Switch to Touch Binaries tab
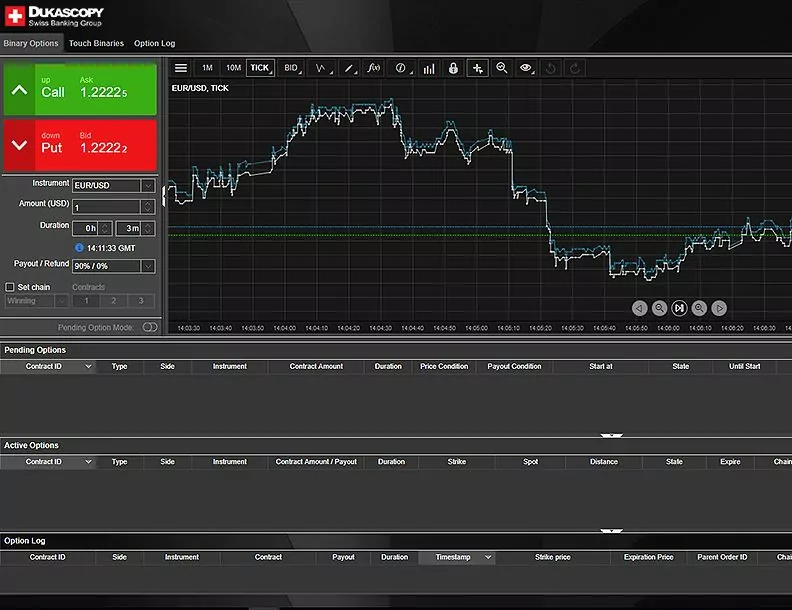This screenshot has width=792, height=610. click(x=96, y=43)
